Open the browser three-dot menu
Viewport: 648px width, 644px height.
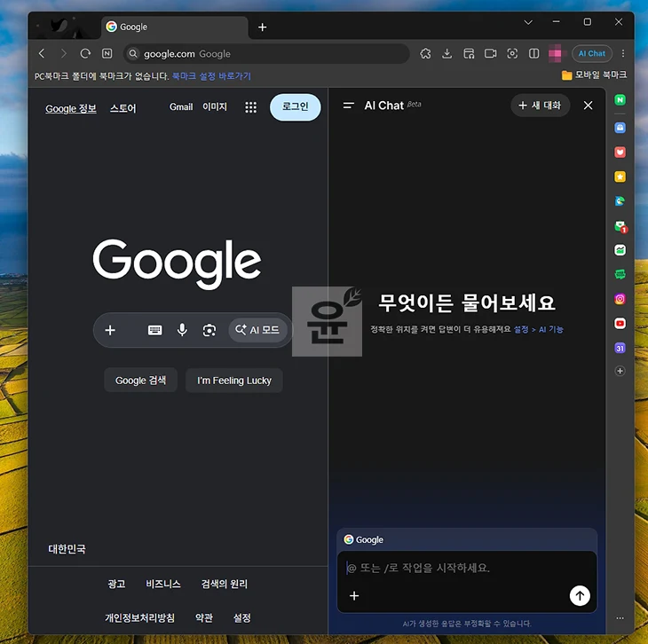623,54
